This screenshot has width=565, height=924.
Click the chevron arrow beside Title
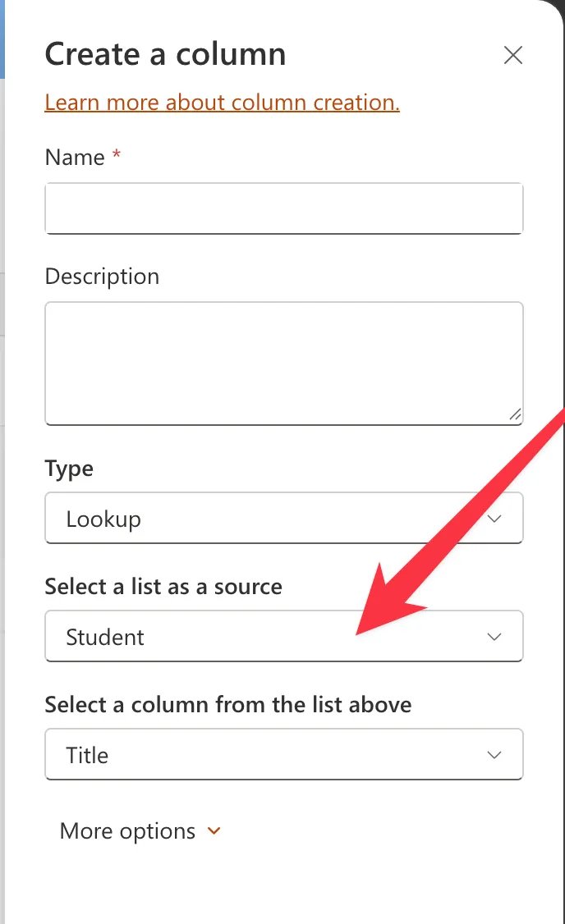pos(494,755)
